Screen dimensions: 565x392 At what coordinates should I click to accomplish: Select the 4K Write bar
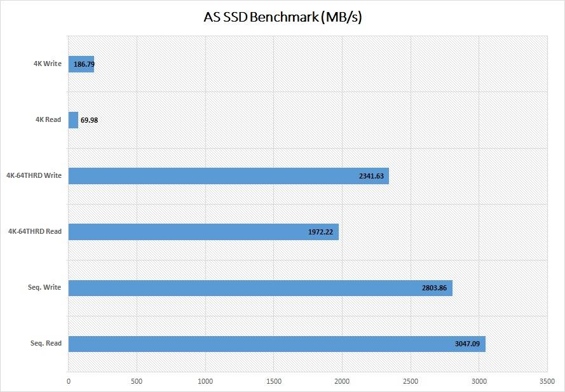81,64
